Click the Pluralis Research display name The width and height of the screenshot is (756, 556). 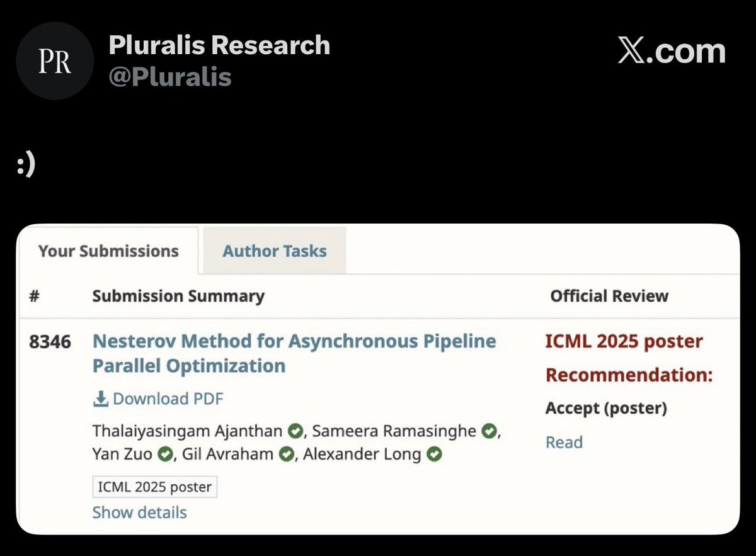pyautogui.click(x=219, y=45)
